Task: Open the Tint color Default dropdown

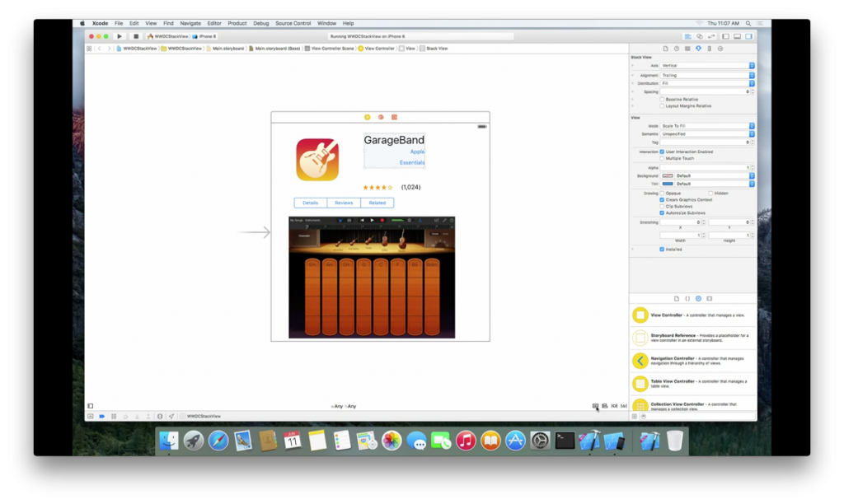Action: [715, 184]
